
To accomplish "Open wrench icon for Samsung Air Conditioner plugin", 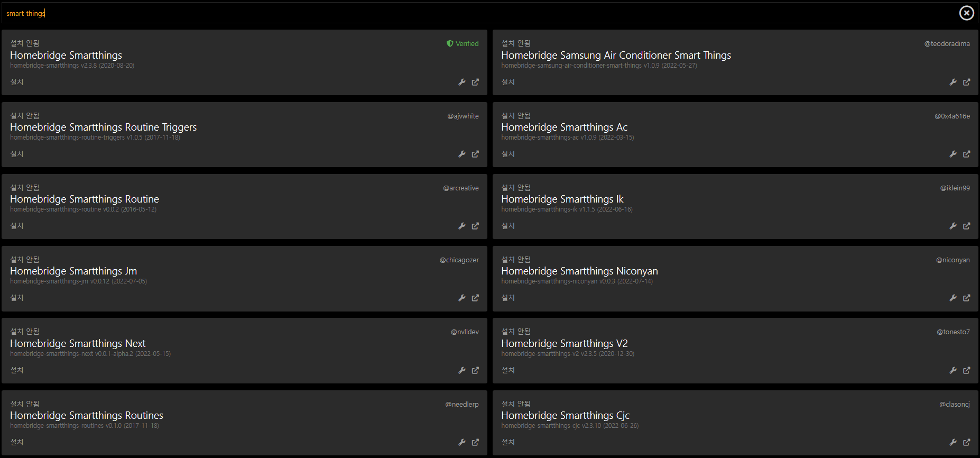I will (953, 82).
